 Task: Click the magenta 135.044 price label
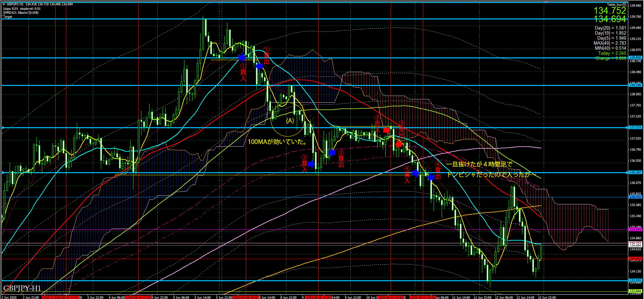635,230
